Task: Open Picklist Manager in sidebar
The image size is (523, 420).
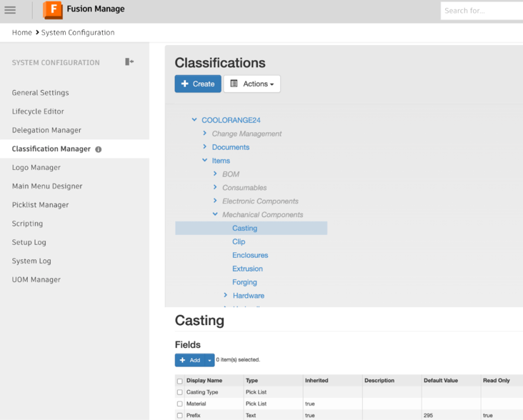Action: (40, 205)
